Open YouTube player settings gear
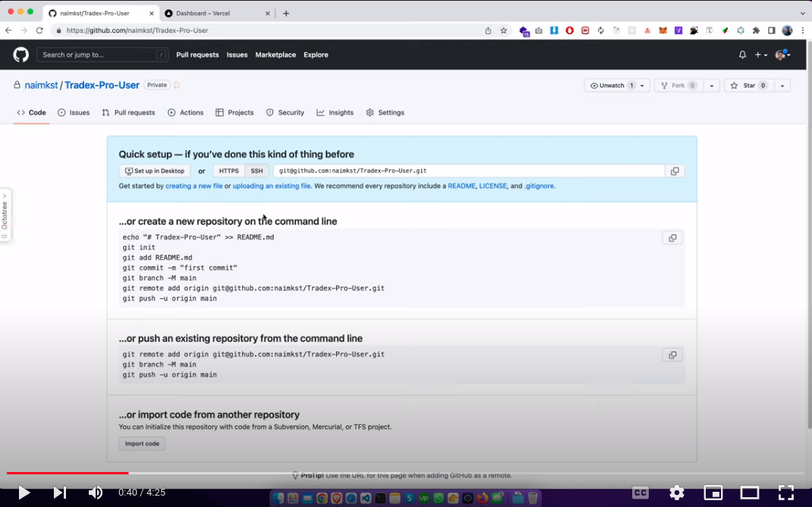Image resolution: width=812 pixels, height=507 pixels. (x=676, y=493)
